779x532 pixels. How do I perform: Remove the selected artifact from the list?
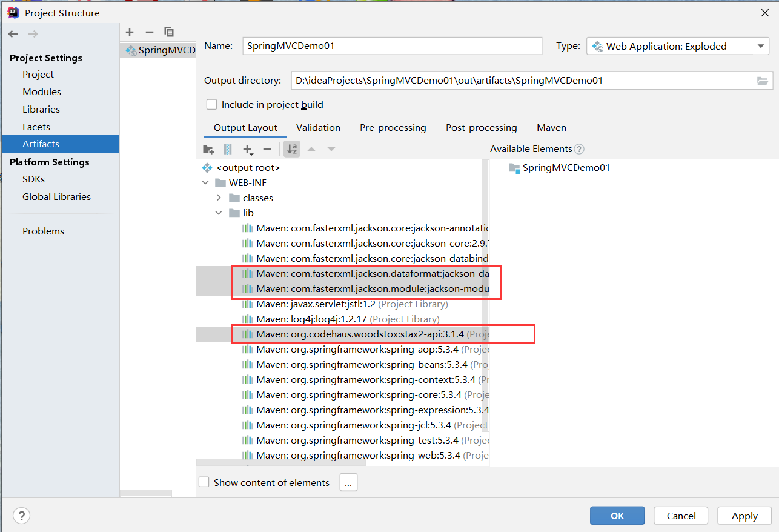pyautogui.click(x=150, y=32)
